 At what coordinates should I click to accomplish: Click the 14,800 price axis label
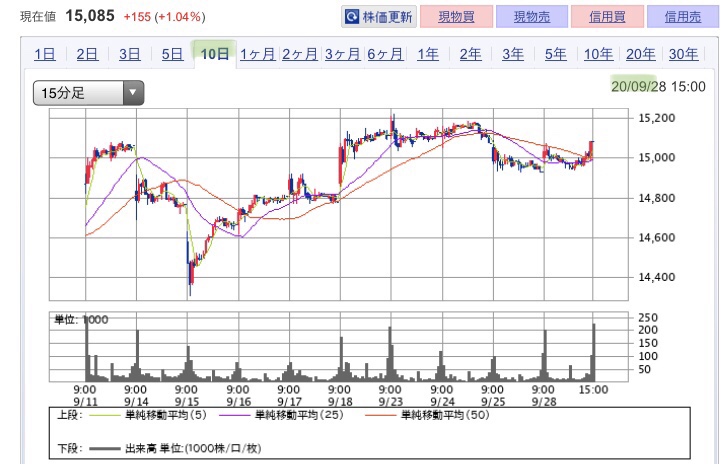[x=657, y=198]
